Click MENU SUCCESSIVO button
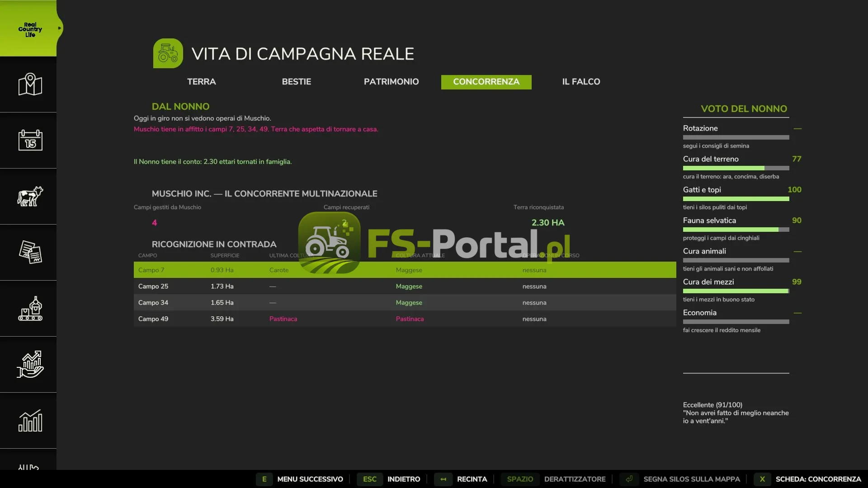868x488 pixels. 310,479
